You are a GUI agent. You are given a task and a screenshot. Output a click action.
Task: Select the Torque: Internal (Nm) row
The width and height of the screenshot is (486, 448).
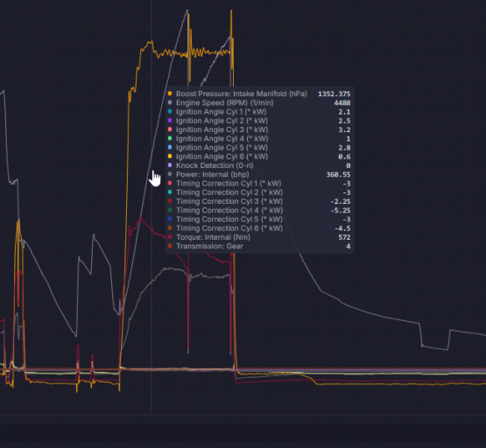coord(259,237)
